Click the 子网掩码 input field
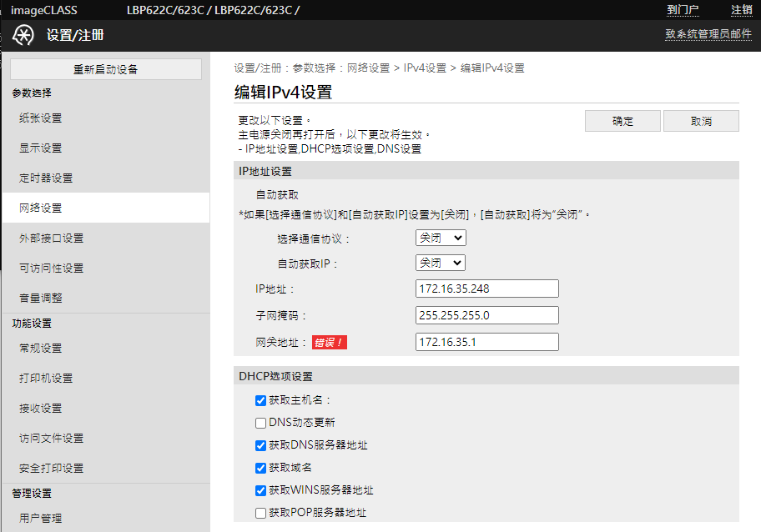Viewport: 761px width, 532px height. (x=487, y=315)
